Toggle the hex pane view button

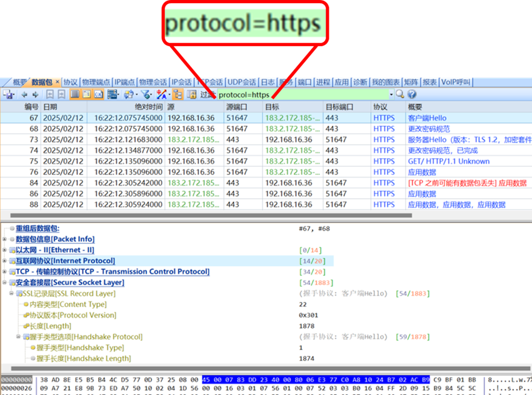click(98, 94)
